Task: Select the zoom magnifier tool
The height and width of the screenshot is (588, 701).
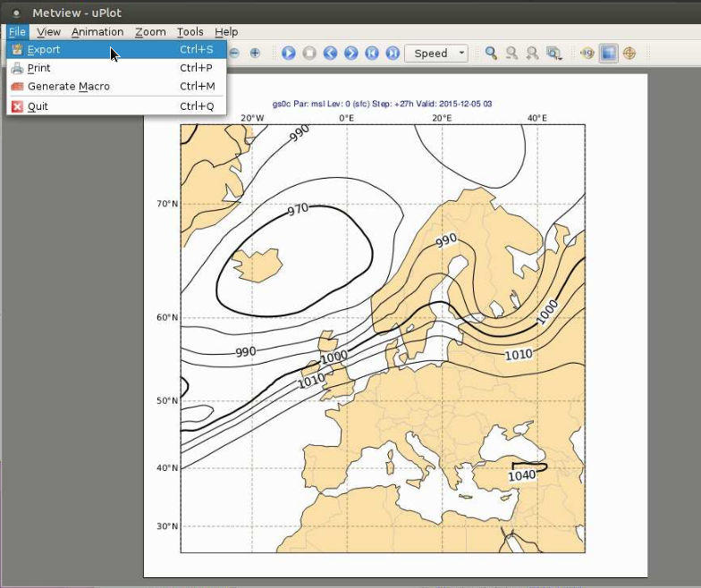Action: 491,54
